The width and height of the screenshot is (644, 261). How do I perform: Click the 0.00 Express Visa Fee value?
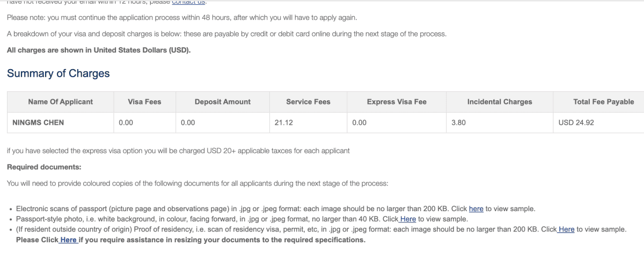360,123
